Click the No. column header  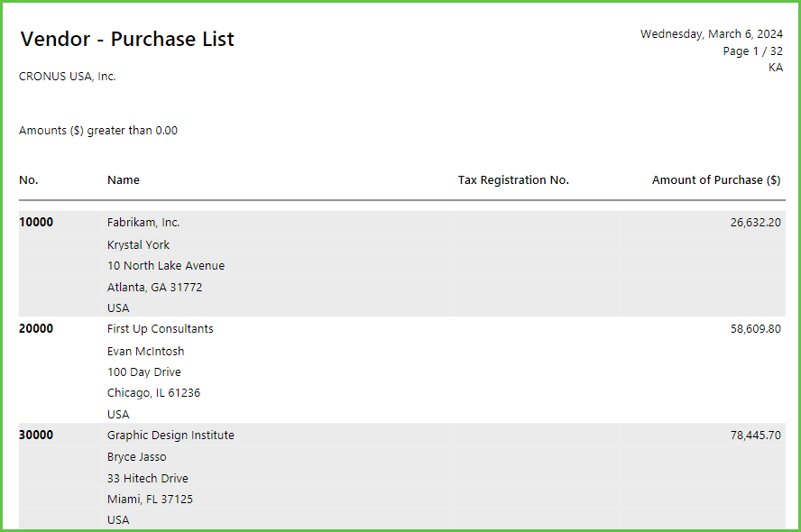point(29,180)
